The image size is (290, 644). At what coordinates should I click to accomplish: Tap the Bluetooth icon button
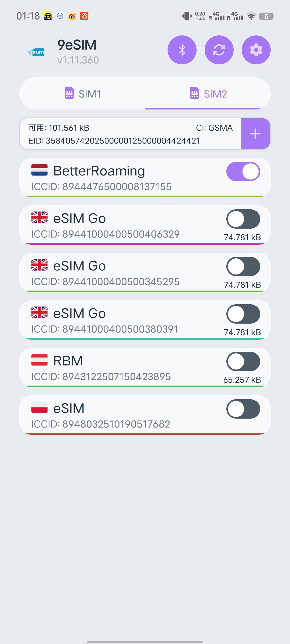[x=182, y=50]
